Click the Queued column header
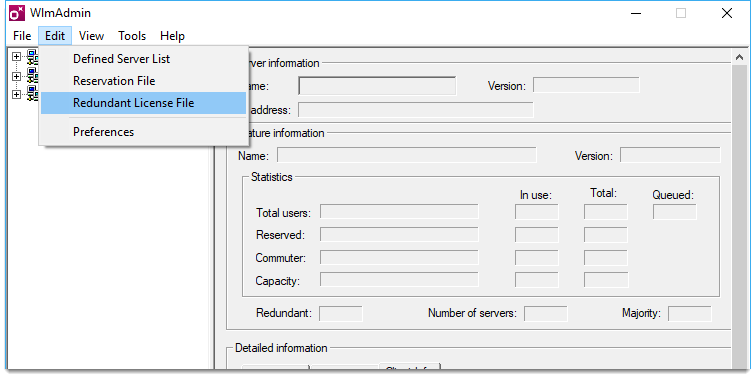 (x=673, y=195)
